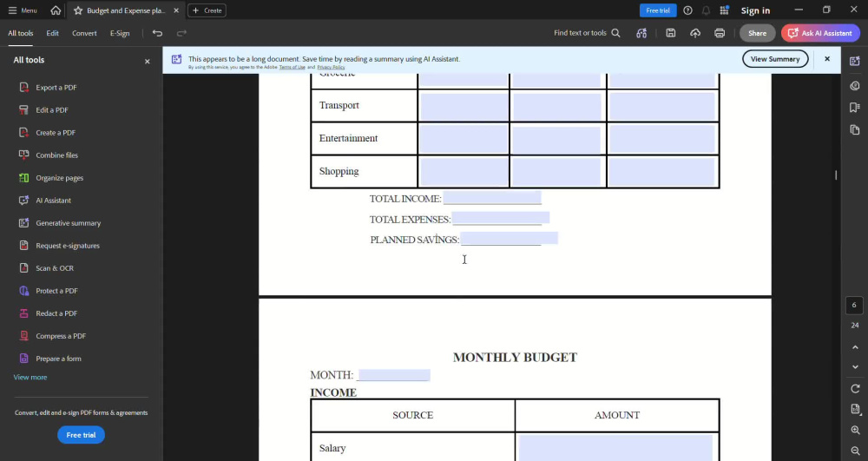Click the View more link

30,378
